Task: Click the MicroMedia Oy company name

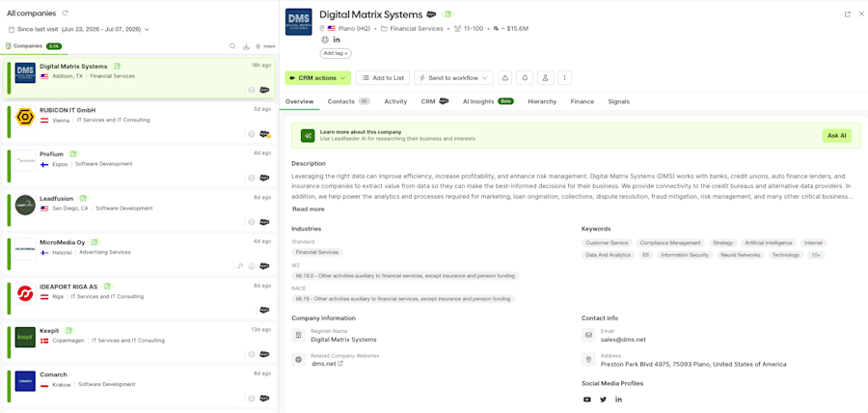Action: [x=62, y=242]
